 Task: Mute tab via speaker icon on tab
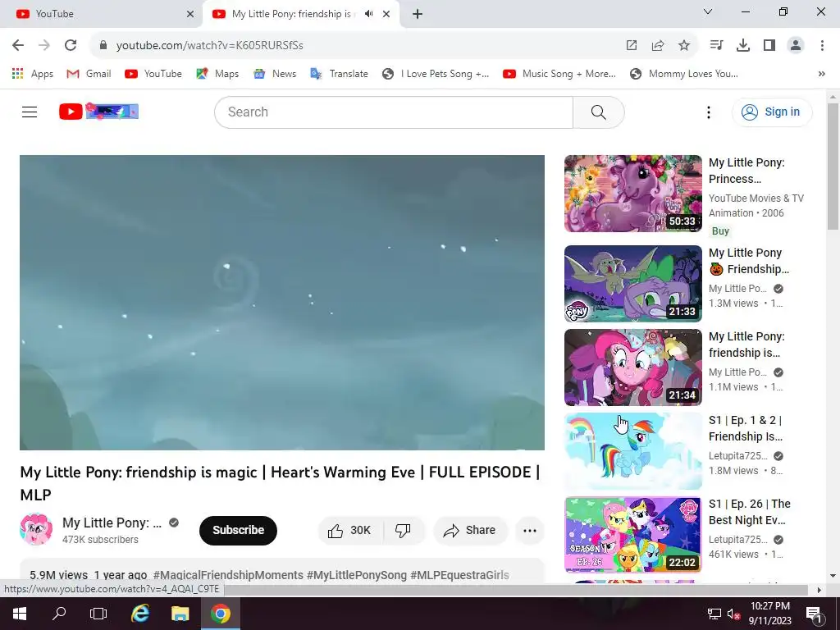point(368,14)
